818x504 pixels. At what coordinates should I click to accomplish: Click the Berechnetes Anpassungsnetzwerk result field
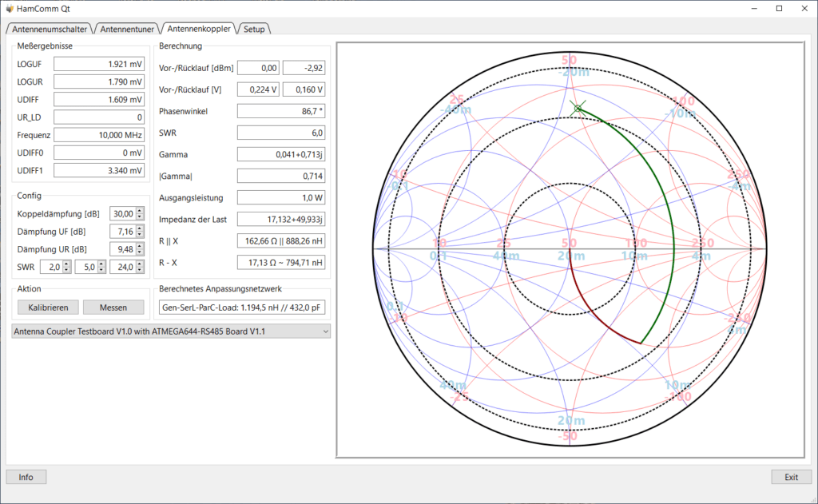(x=242, y=308)
